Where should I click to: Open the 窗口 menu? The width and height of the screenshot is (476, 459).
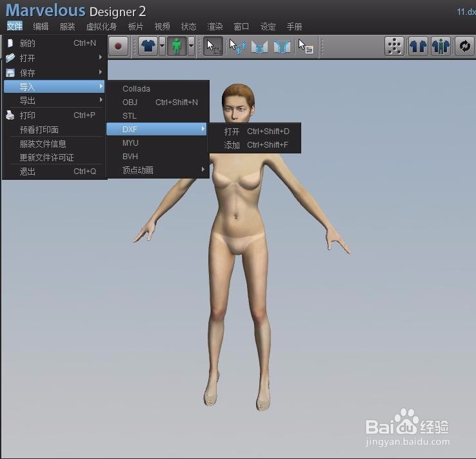(x=241, y=26)
